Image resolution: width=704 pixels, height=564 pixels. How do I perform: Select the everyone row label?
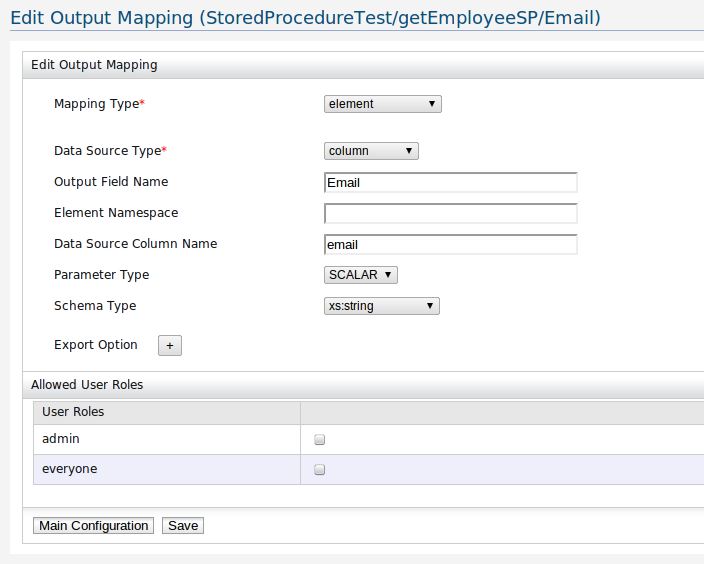70,469
